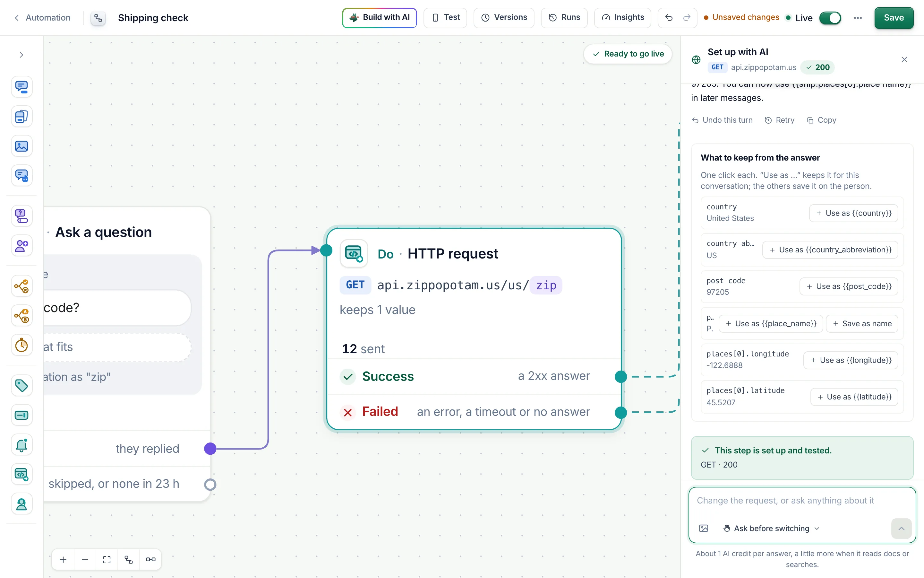Viewport: 924px width, 578px height.
Task: Undo the last change
Action: click(x=669, y=18)
